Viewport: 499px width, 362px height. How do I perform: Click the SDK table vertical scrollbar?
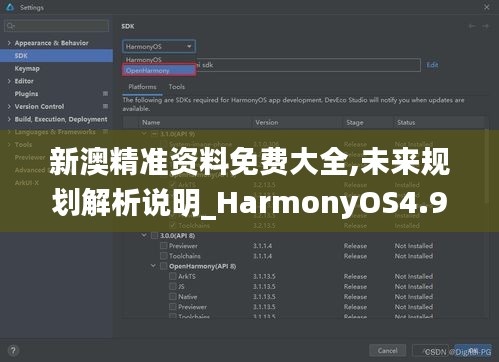487,167
